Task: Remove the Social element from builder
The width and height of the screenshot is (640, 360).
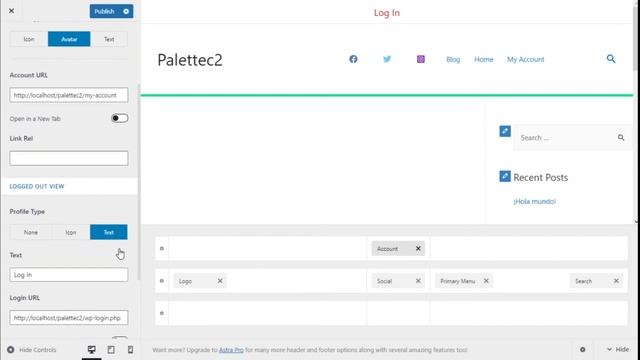Action: click(418, 281)
